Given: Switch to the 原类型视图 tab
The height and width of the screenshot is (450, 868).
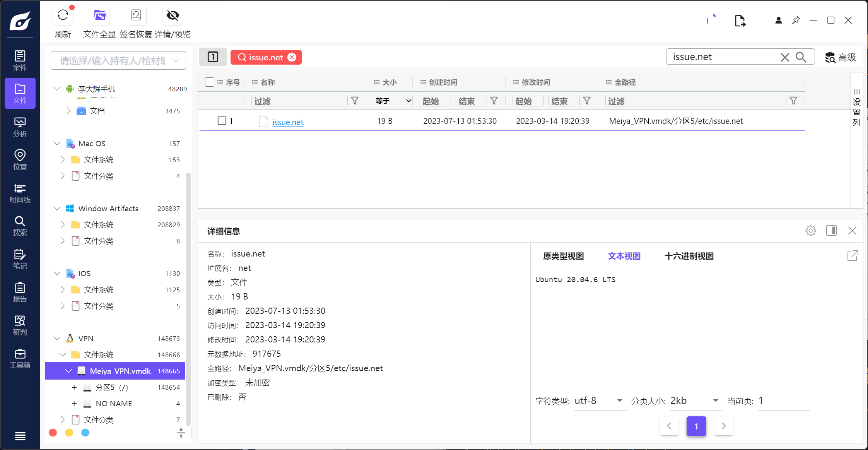Looking at the screenshot, I should coord(563,256).
